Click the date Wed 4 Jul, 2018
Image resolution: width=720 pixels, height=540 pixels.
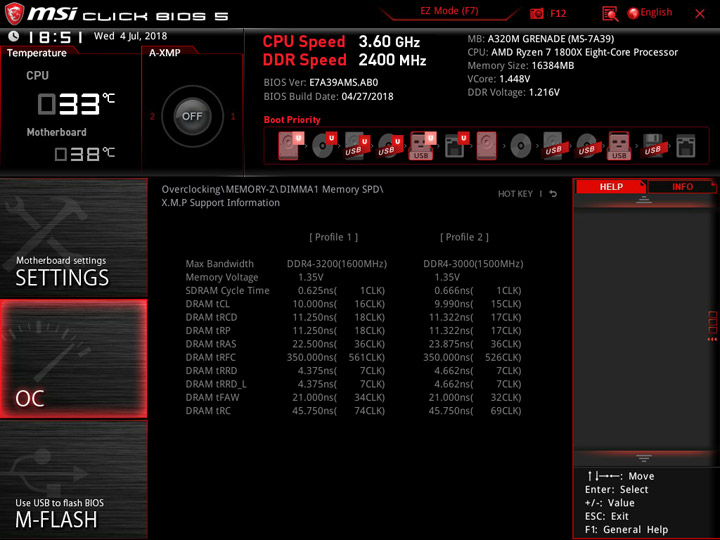pos(130,36)
